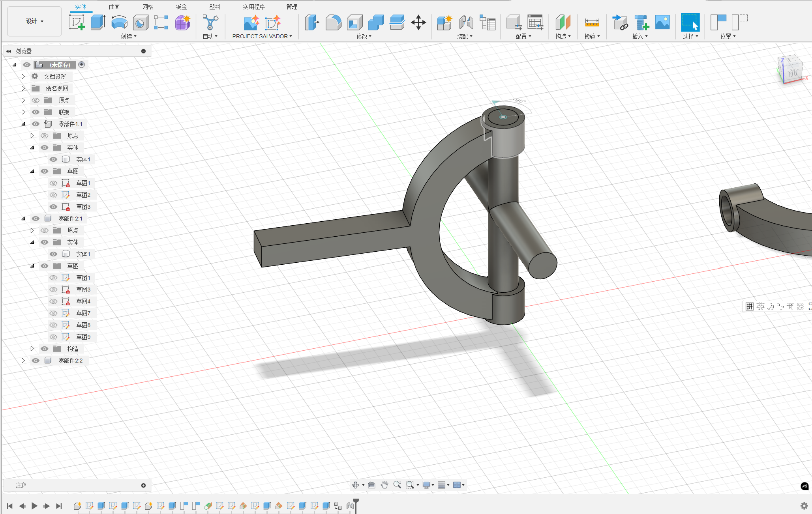Image resolution: width=812 pixels, height=514 pixels.
Task: Show the hidden 草图7 sketch
Action: coord(53,313)
